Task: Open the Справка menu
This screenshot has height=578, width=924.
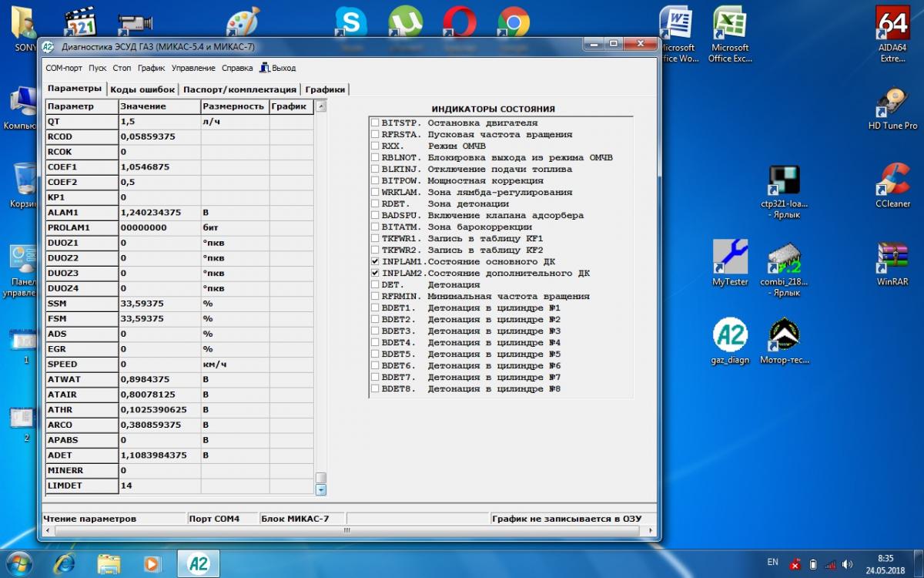Action: pos(237,68)
